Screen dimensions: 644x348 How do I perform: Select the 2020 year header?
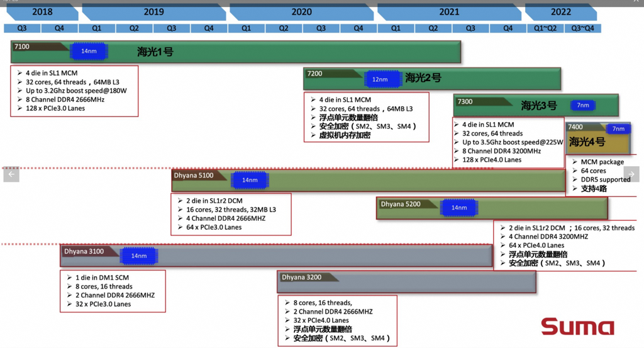coord(301,12)
